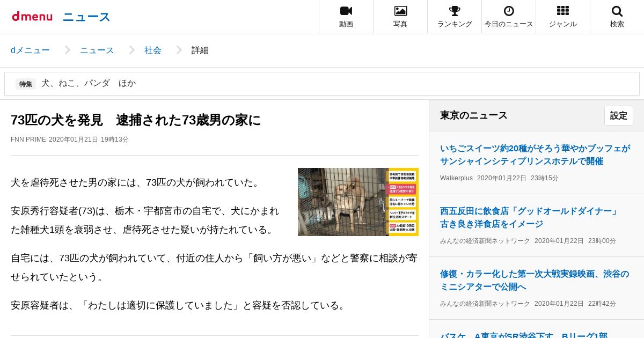
Task: Go to ニュース breadcrumb link
Action: 97,50
